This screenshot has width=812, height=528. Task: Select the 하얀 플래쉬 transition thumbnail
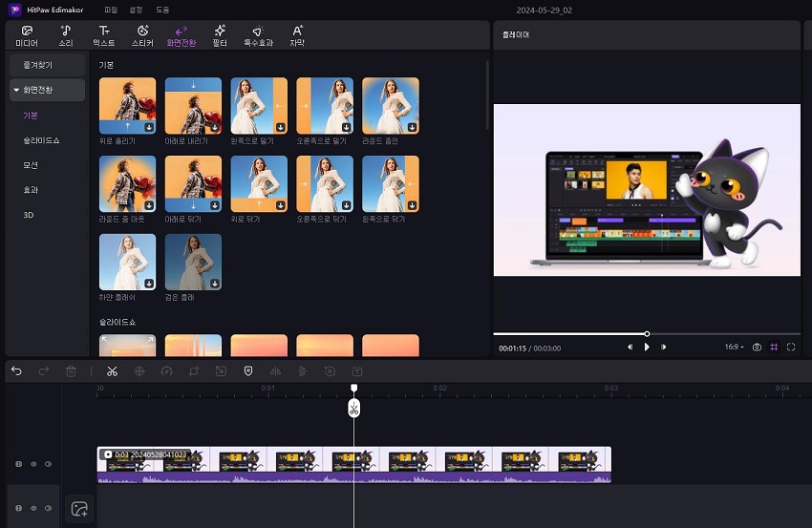pos(127,262)
